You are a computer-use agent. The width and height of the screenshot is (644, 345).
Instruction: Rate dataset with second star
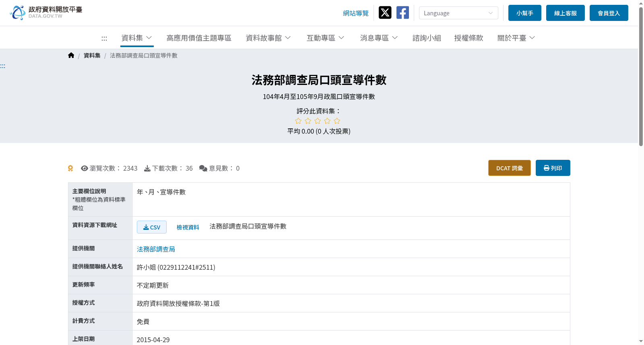308,121
